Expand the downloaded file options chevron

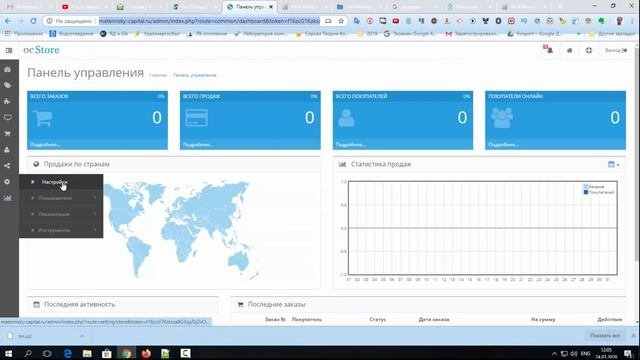[x=82, y=336]
